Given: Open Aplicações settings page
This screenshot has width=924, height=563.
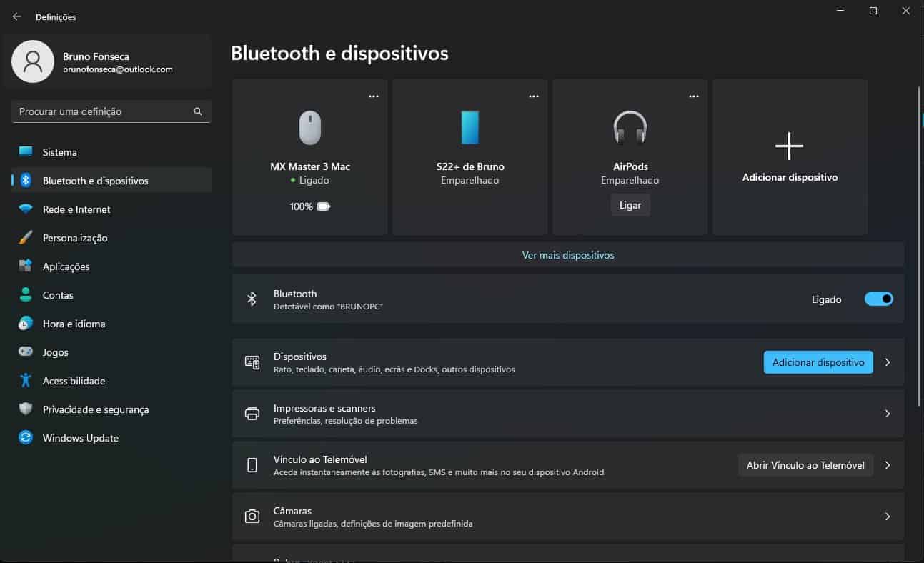Looking at the screenshot, I should (111, 266).
